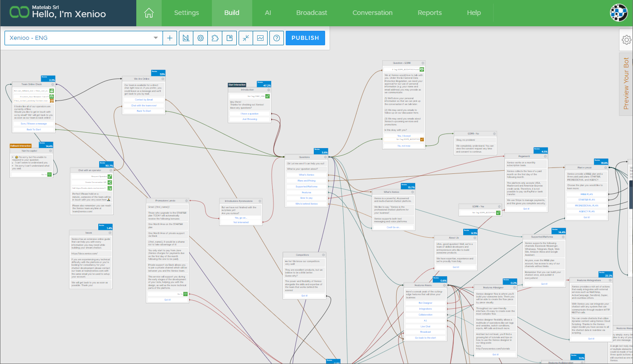This screenshot has width=633, height=364.
Task: Select the Fallback Interaction label
Action: tap(20, 146)
